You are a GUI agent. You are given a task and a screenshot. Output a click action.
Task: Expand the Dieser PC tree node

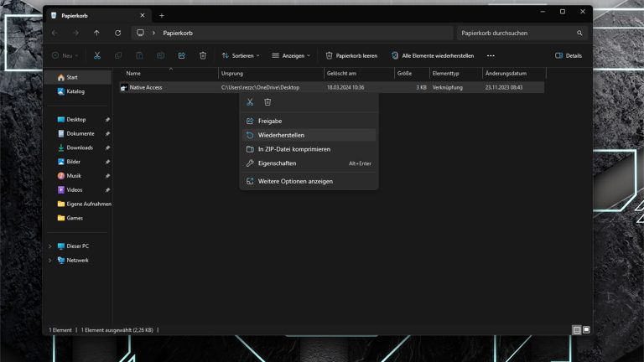[49, 246]
